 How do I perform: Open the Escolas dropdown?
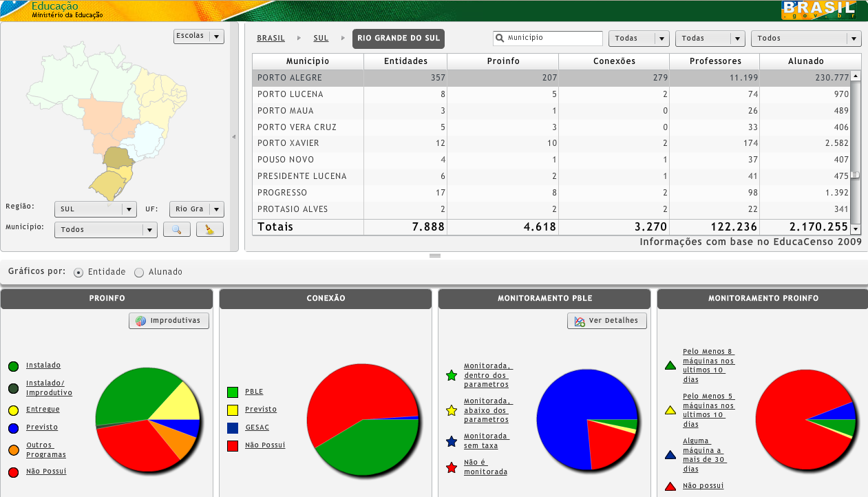[x=199, y=36]
